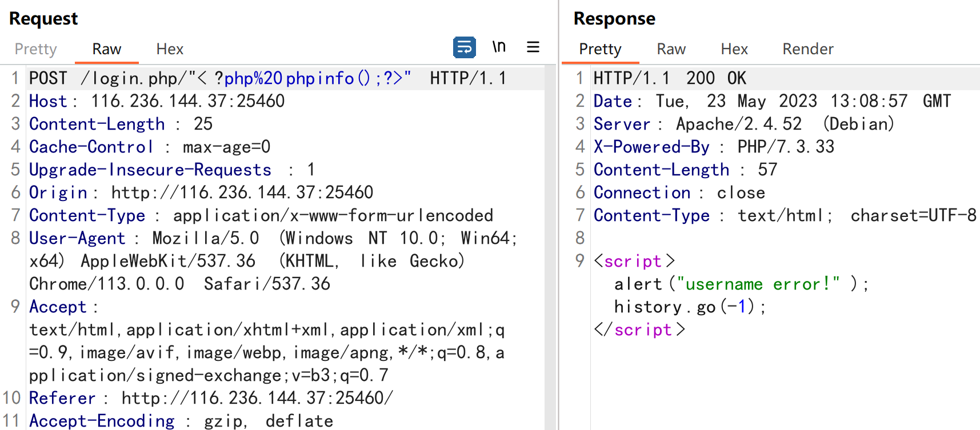980x430 pixels.
Task: Toggle word wrap icon in Request panel
Action: point(464,47)
